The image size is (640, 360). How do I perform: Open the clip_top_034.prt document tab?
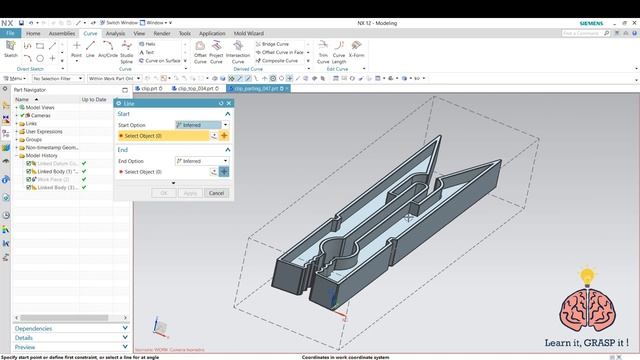click(x=195, y=88)
